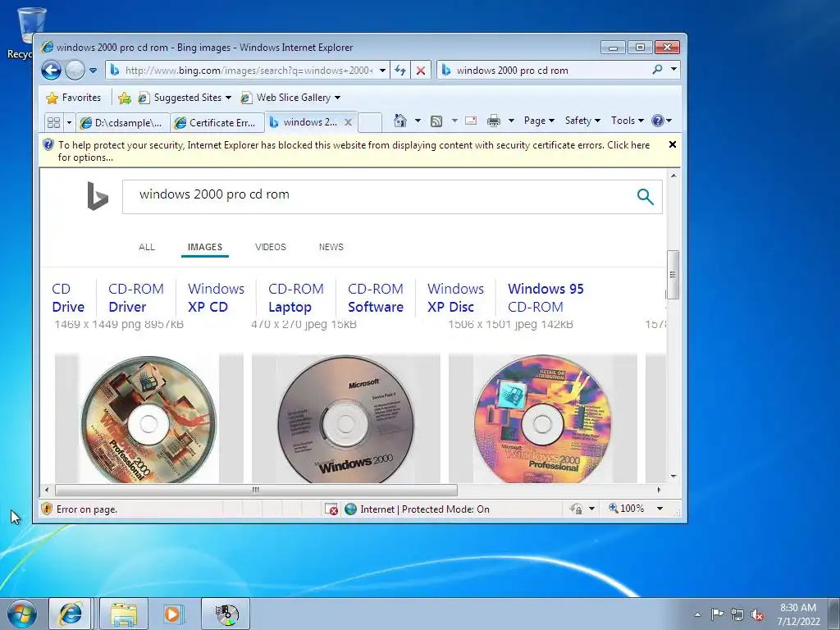The width and height of the screenshot is (840, 630).
Task: Switch to the D:\cdsample tab
Action: 122,123
